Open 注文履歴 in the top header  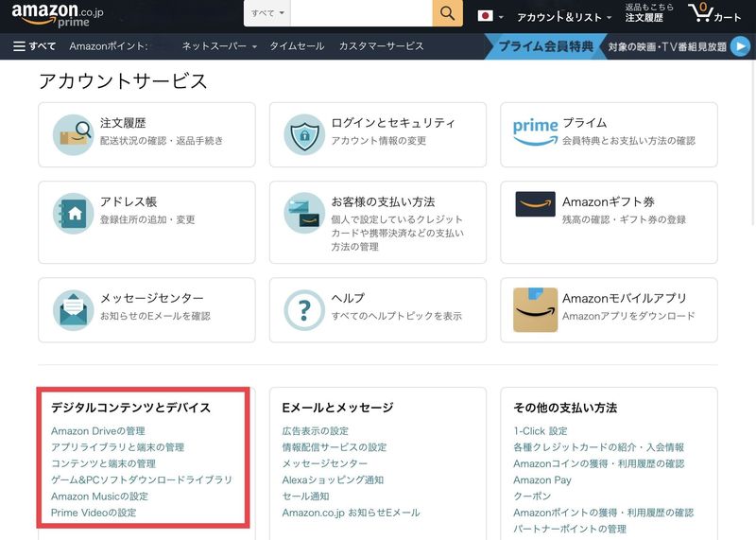(644, 18)
